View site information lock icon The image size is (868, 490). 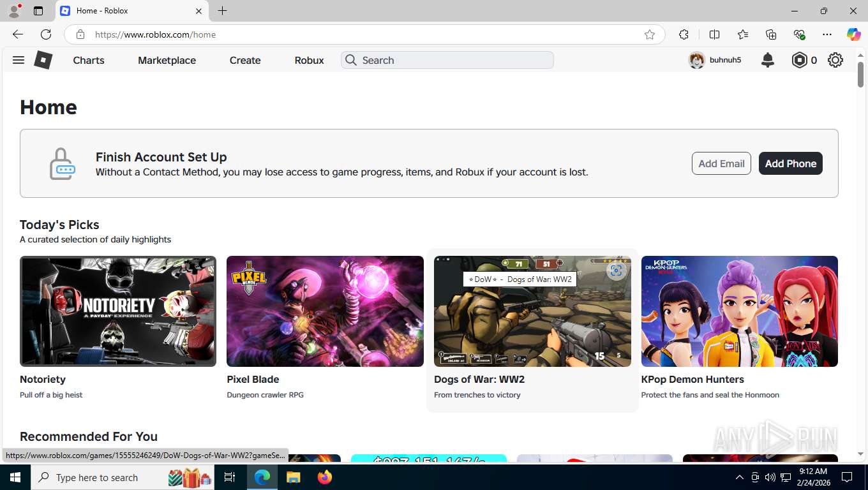pos(80,34)
